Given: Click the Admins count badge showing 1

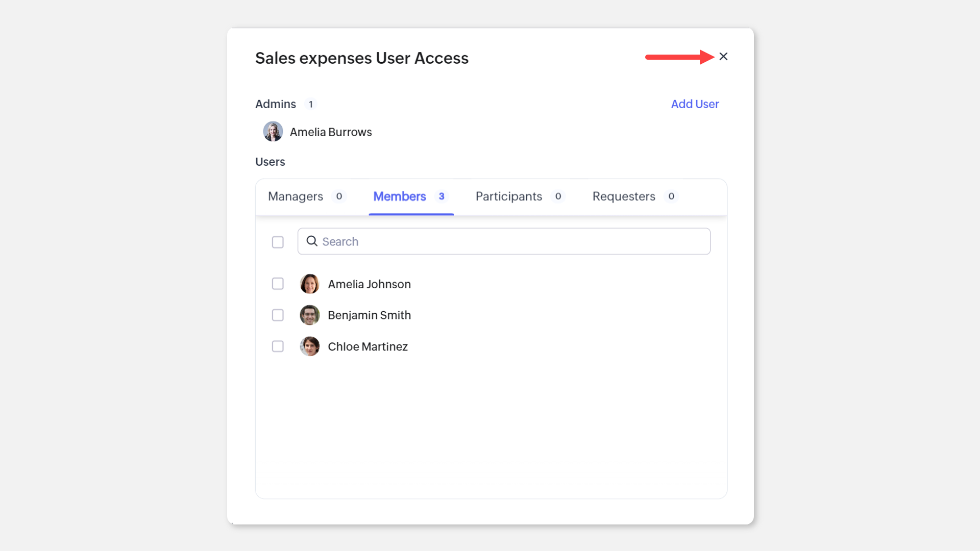Looking at the screenshot, I should [310, 104].
